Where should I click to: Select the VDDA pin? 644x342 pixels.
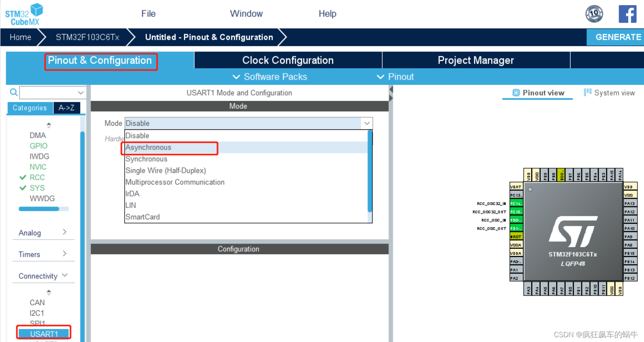click(516, 253)
